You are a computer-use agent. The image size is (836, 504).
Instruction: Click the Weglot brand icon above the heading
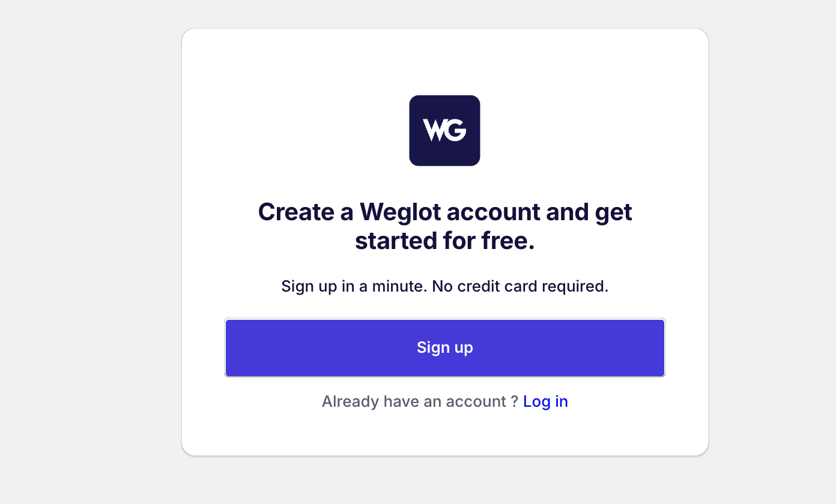coord(444,130)
